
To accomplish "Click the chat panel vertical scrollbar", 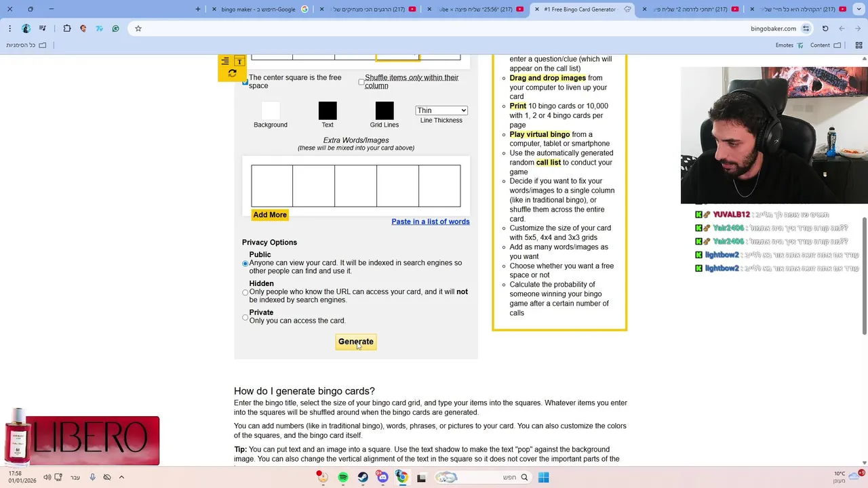I will (864, 276).
